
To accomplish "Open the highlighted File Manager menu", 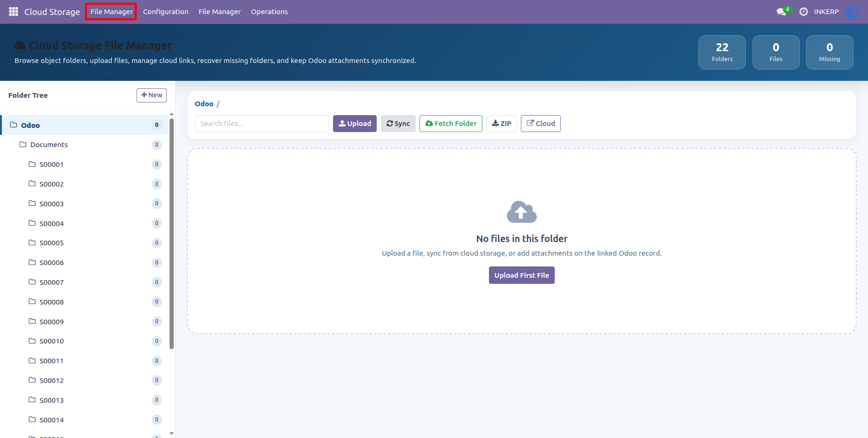I will click(111, 12).
